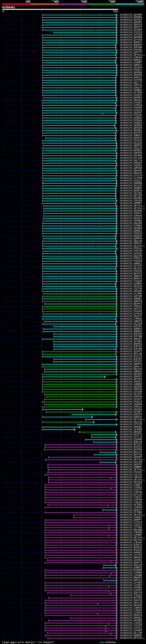Open hit UniRef100_Q42547
The height and width of the screenshot is (644, 146).
click(x=131, y=20)
